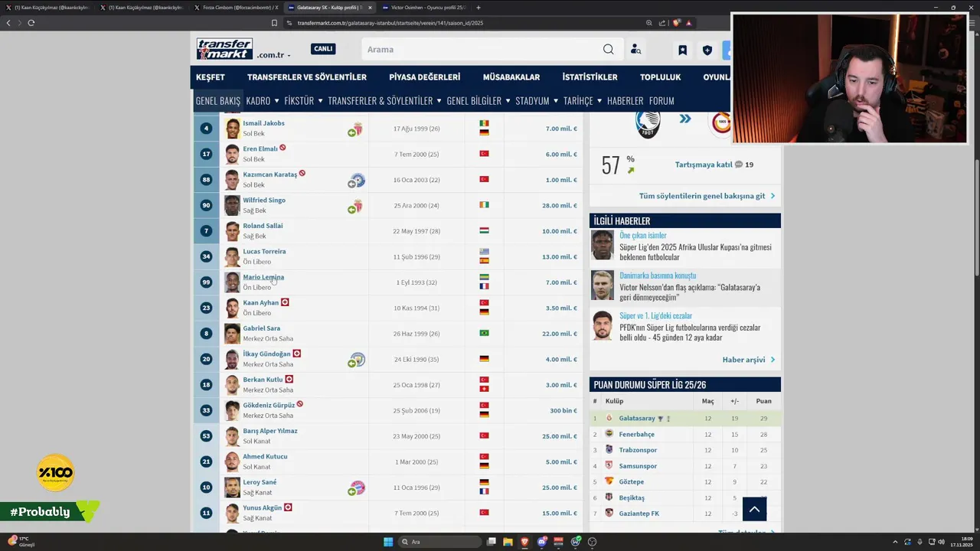Click the bookmark watchlist icon
This screenshot has height=551, width=980.
[x=682, y=50]
